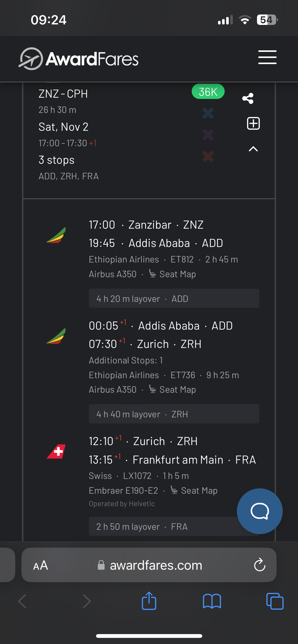Tap the AA text size button

coord(40,565)
